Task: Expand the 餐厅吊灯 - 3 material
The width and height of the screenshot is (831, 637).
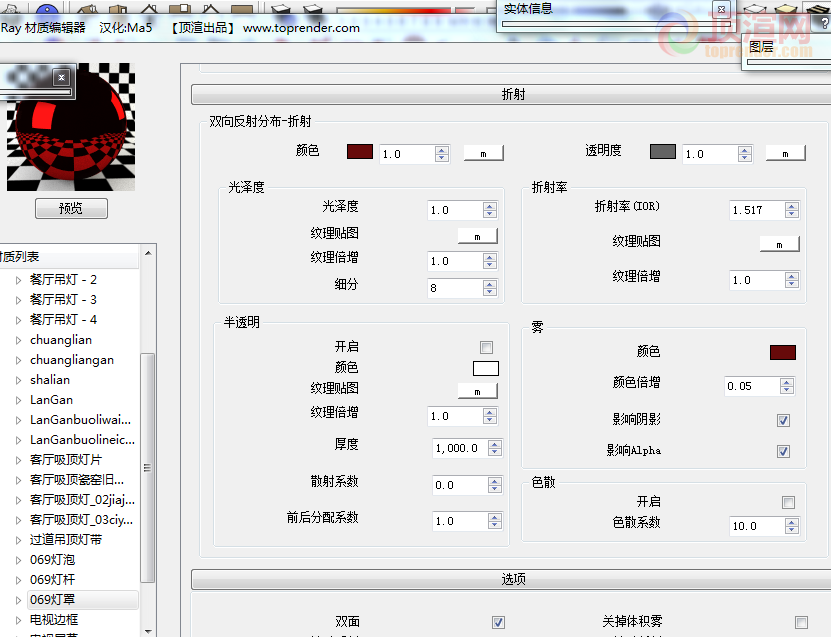Action: (18, 300)
